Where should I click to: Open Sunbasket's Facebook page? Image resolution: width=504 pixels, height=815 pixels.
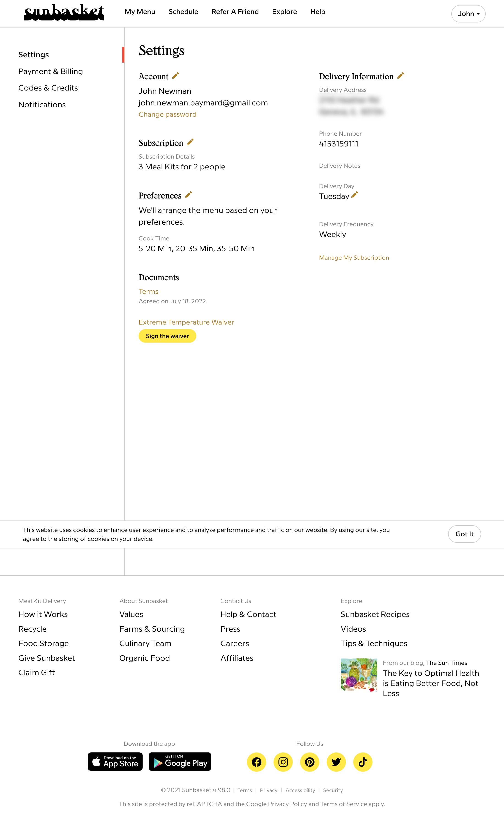(x=256, y=762)
